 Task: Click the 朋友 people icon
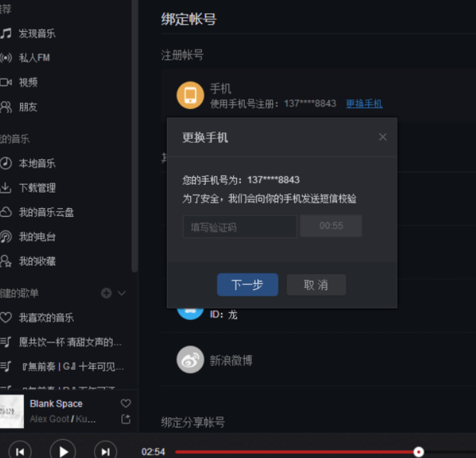pos(6,107)
